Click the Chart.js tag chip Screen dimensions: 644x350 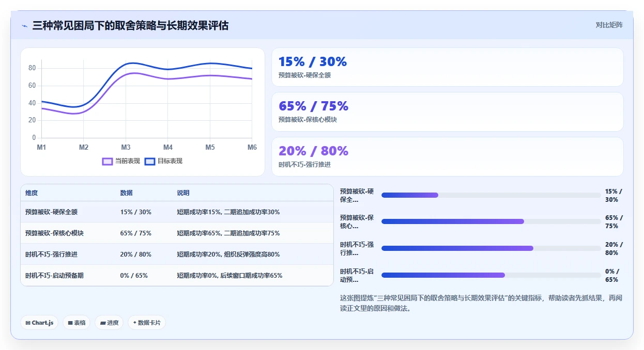pyautogui.click(x=40, y=323)
